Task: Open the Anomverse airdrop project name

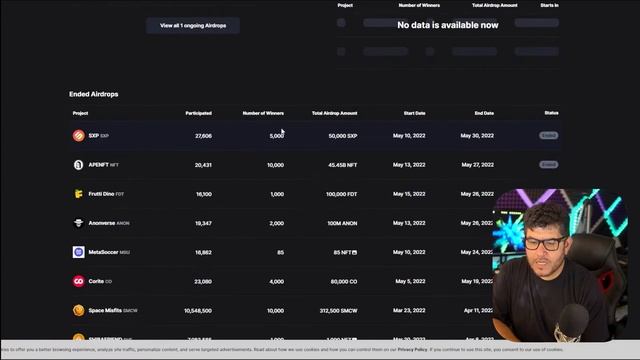Action: tap(102, 223)
